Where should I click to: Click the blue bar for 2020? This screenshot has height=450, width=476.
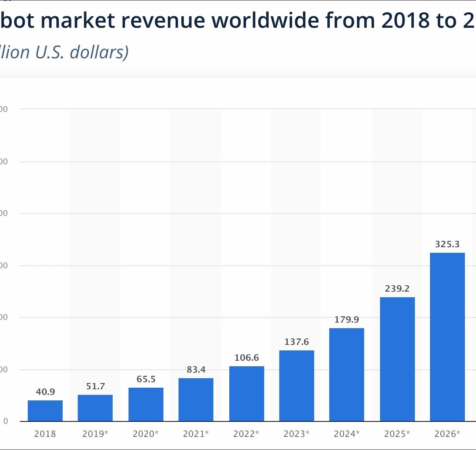coord(146,404)
